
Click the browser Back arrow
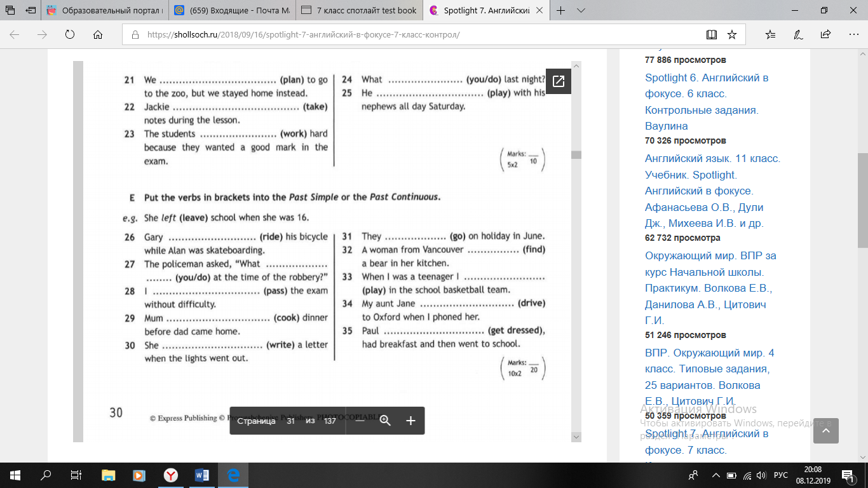pyautogui.click(x=15, y=34)
